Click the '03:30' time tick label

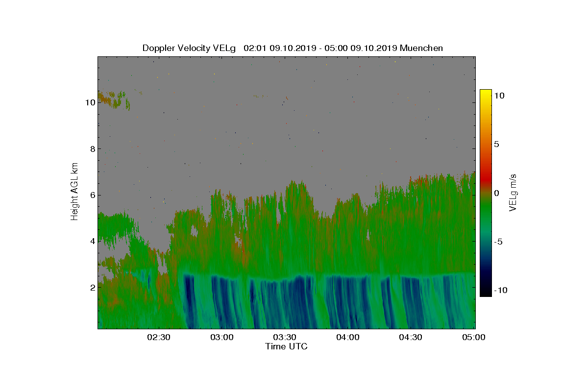285,338
